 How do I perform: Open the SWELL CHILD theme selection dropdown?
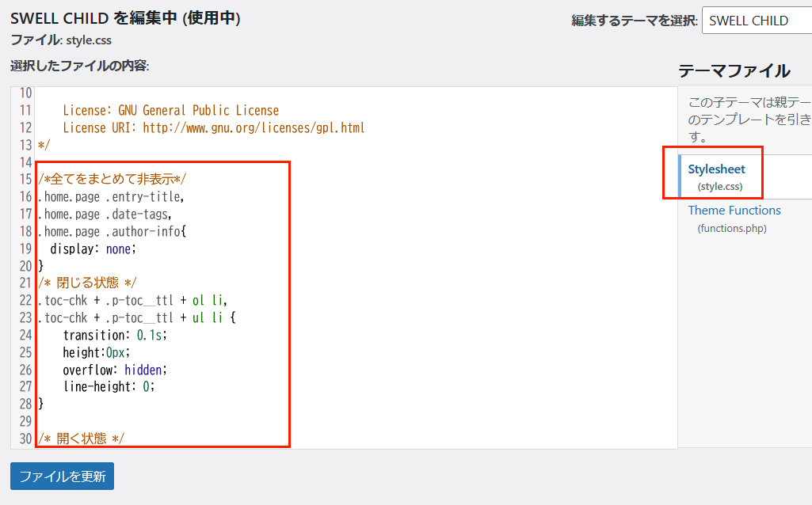point(757,21)
